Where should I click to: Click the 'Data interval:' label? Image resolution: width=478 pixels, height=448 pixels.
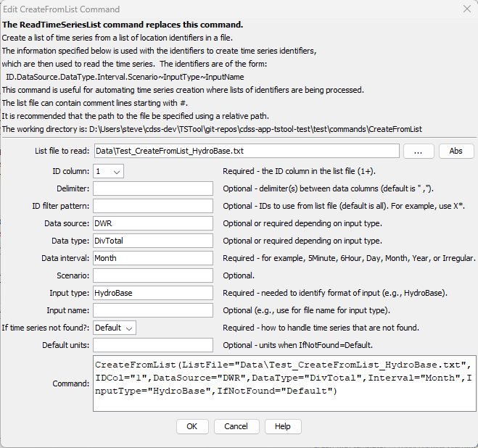point(65,258)
